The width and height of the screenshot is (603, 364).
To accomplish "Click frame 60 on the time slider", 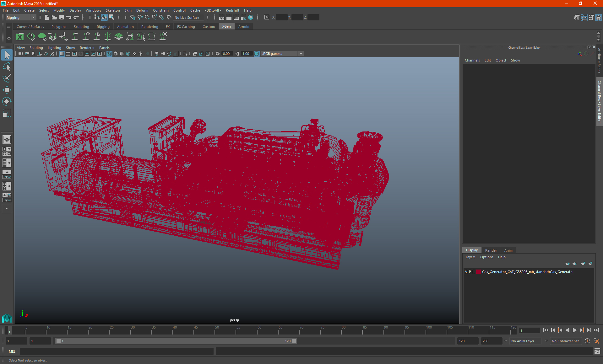I will pyautogui.click(x=259, y=330).
